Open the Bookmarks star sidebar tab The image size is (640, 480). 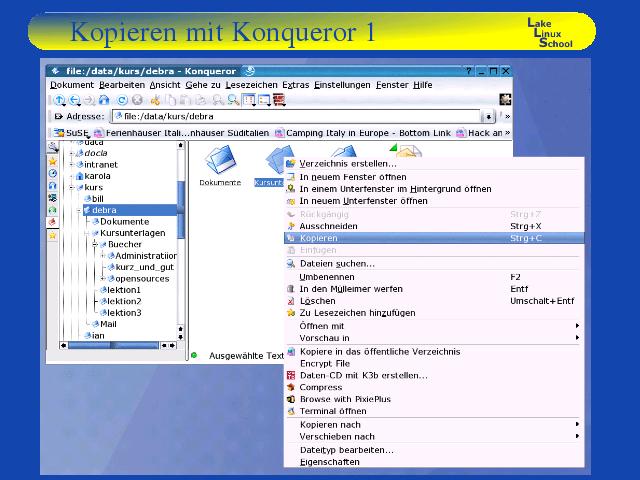pyautogui.click(x=53, y=161)
